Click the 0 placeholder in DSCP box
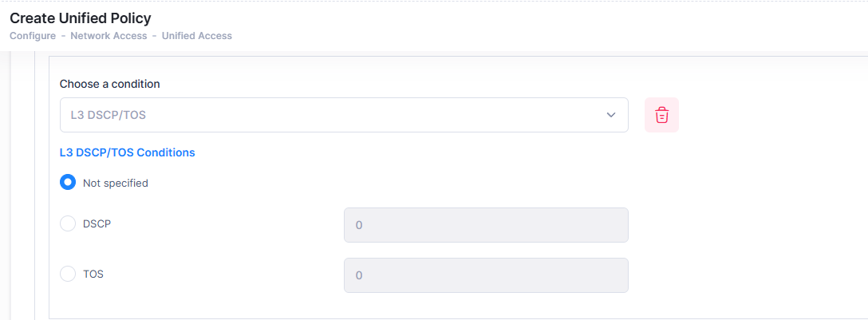 point(359,225)
